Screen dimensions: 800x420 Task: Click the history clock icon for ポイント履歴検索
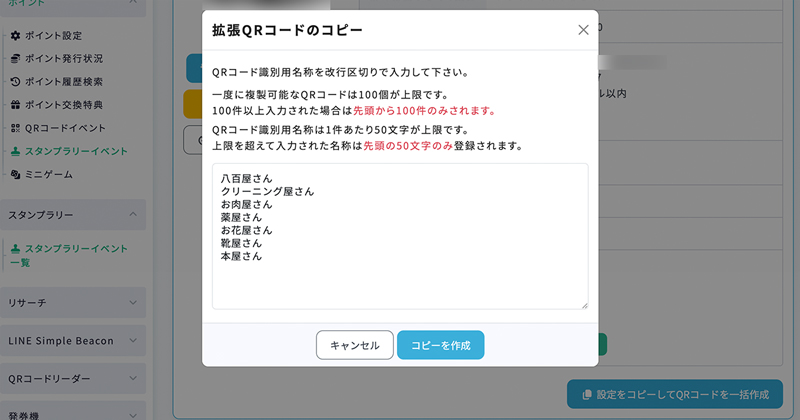pos(15,82)
